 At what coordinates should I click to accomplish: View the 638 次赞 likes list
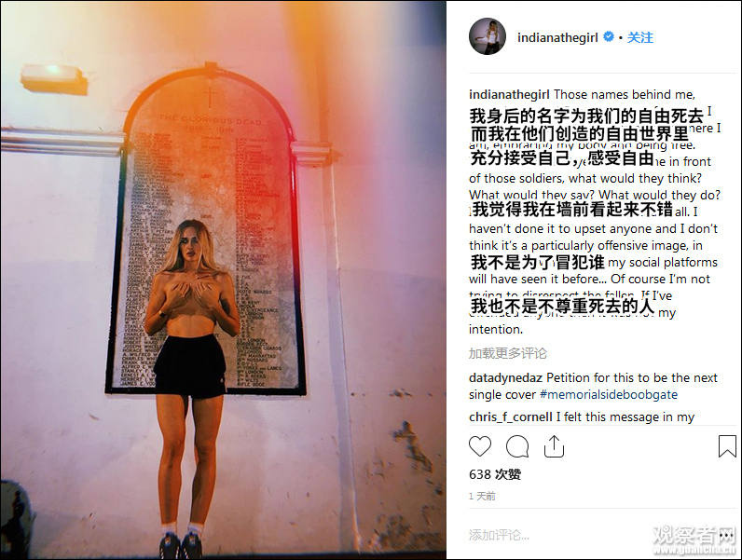(x=494, y=474)
